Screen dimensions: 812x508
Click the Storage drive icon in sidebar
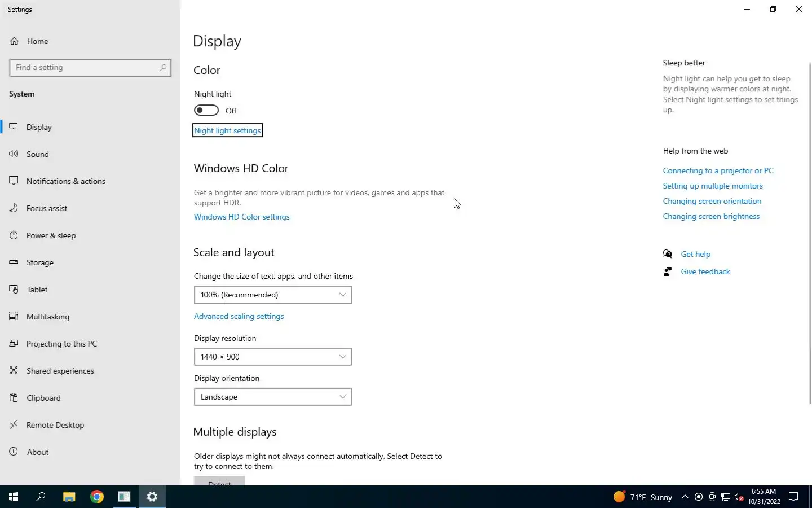(14, 262)
